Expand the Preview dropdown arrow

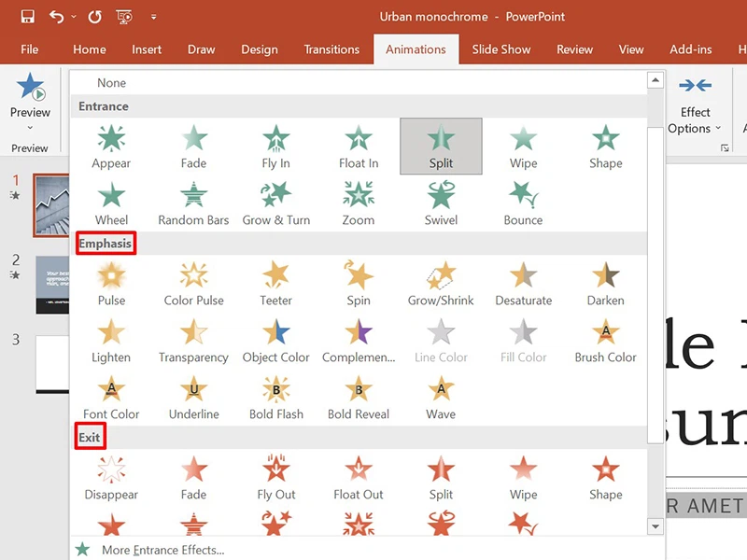30,126
